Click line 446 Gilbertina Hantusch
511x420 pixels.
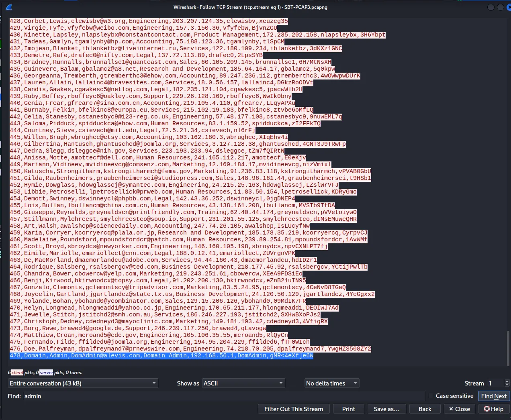[x=178, y=144]
